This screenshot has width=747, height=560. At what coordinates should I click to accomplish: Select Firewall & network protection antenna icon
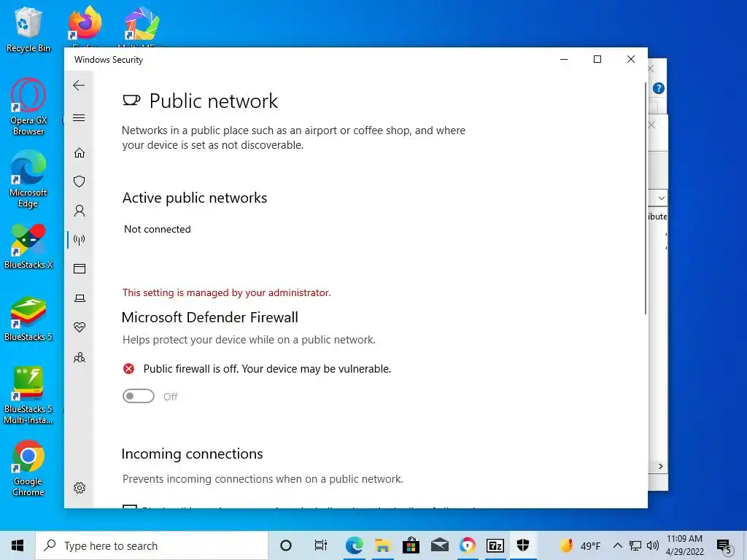coord(80,239)
